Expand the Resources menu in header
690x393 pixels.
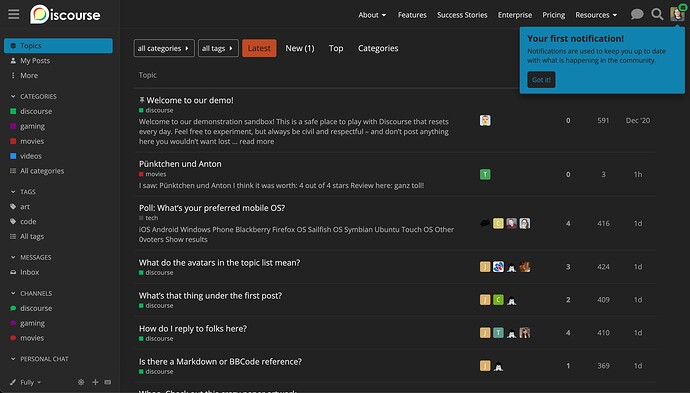pyautogui.click(x=596, y=15)
